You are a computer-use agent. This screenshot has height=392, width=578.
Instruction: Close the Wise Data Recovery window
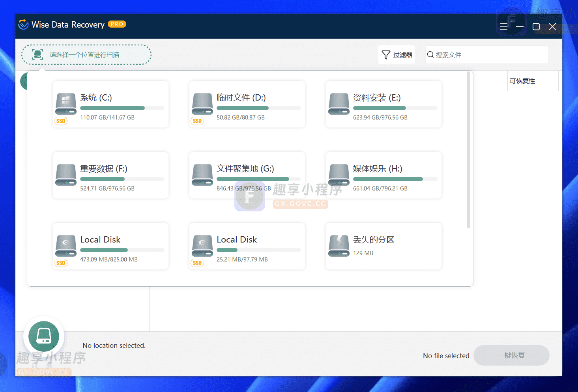(552, 27)
